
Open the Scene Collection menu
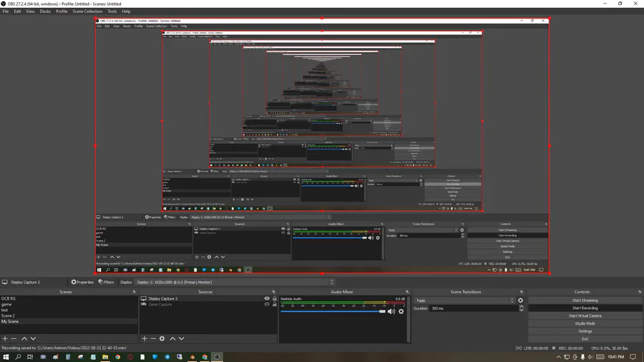87,11
